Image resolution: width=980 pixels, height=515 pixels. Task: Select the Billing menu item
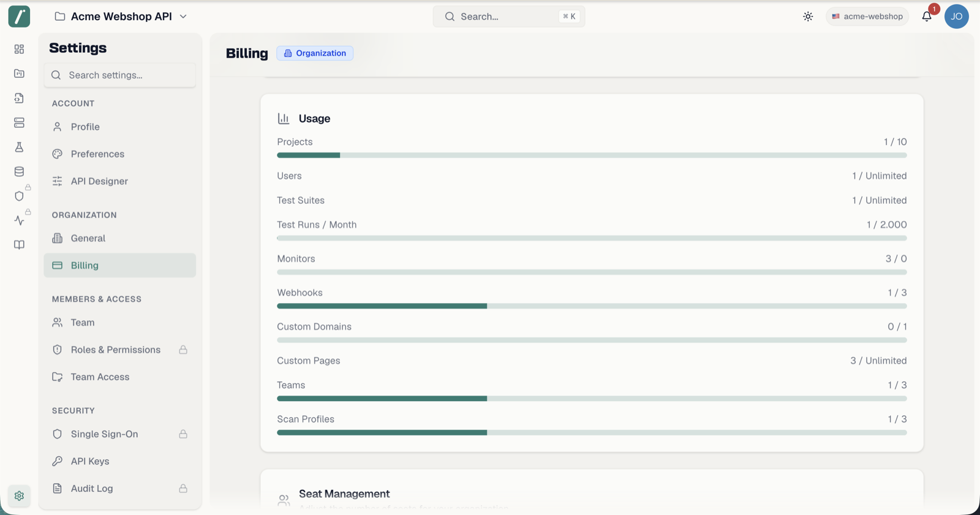point(120,265)
